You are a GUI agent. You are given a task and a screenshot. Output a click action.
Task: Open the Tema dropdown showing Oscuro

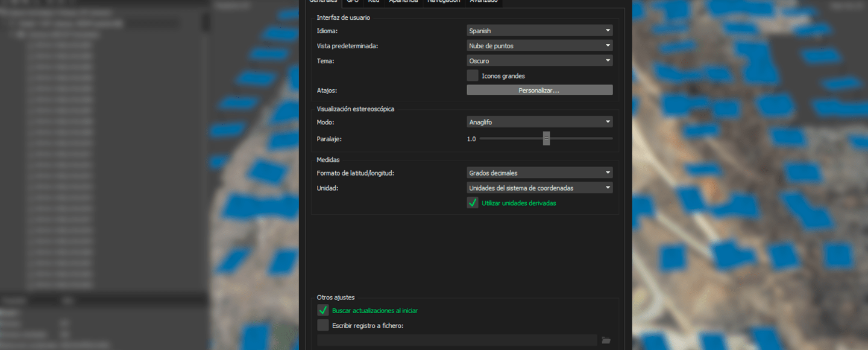539,61
